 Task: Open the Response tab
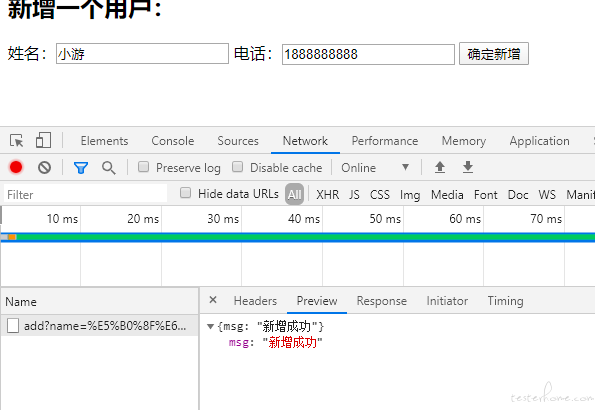pos(382,301)
